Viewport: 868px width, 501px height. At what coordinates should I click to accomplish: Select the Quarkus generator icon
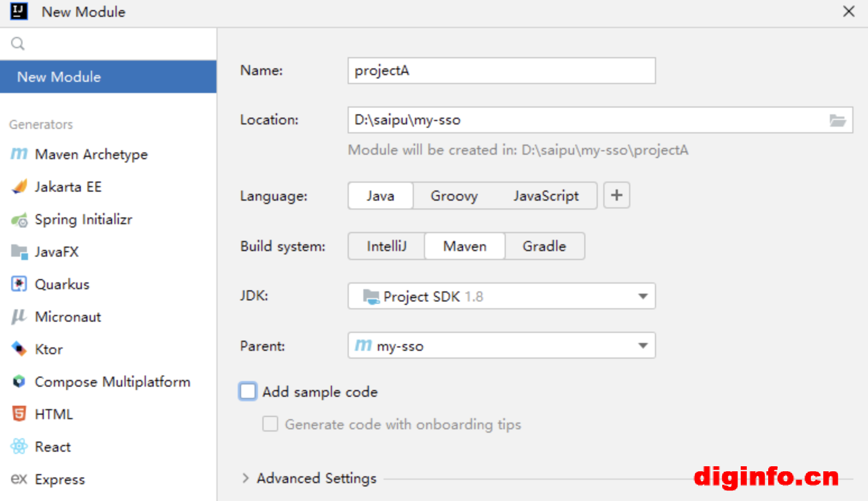click(x=19, y=284)
